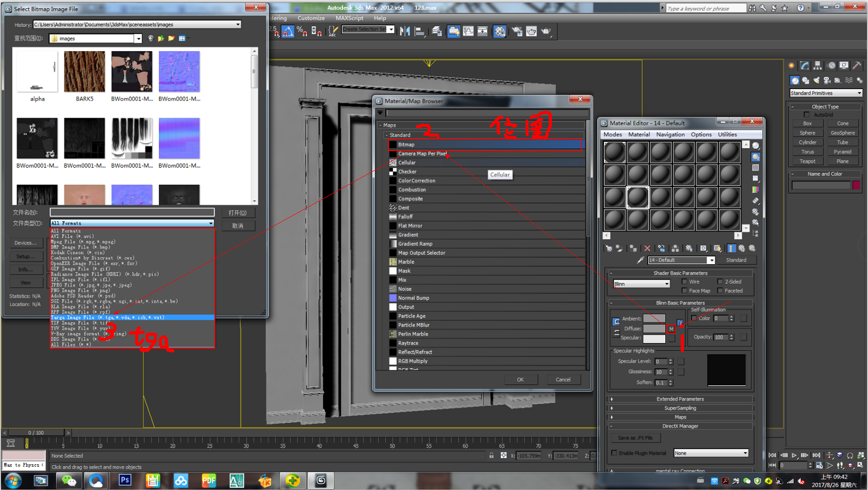Enable the 2-Sided checkbox
Screen dimensions: 868x490
(720, 282)
